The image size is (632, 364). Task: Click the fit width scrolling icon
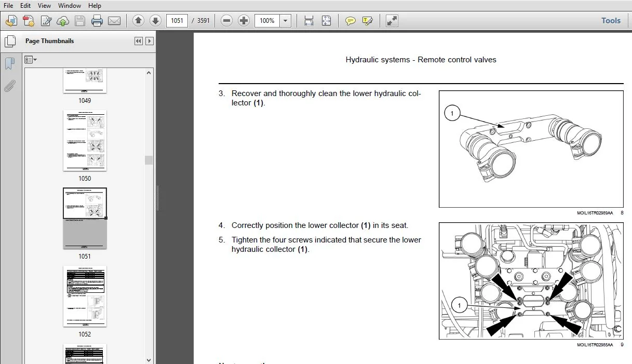tap(309, 21)
